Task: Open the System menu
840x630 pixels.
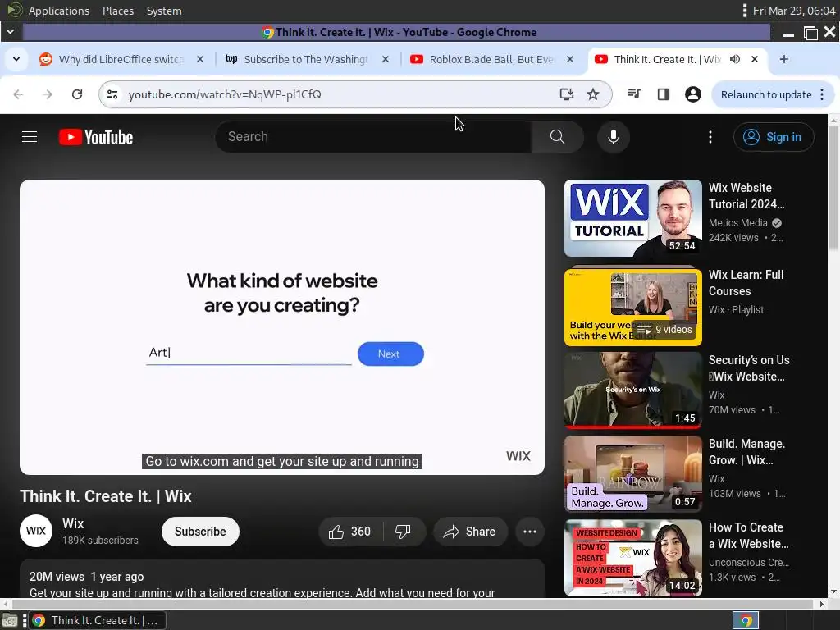Action: tap(164, 11)
